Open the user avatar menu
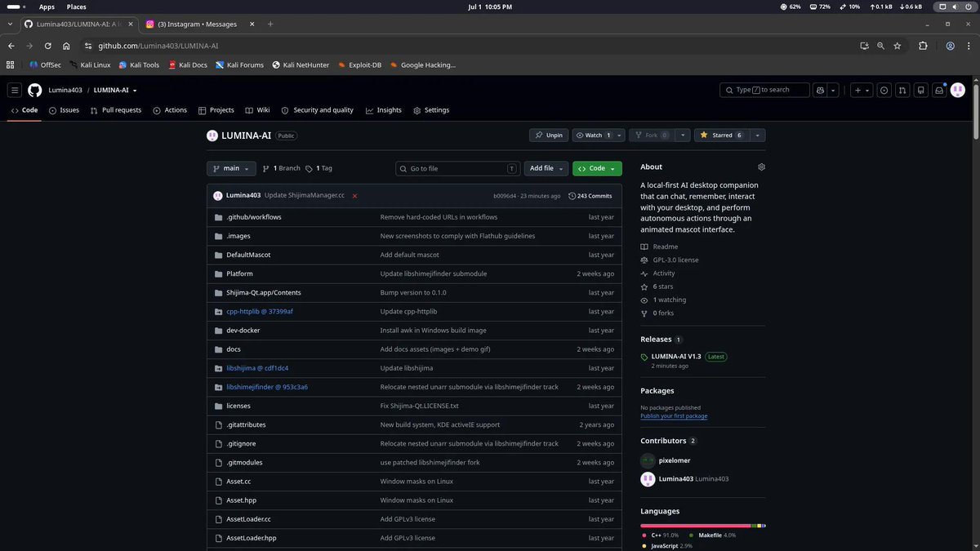This screenshot has height=551, width=980. pyautogui.click(x=958, y=90)
